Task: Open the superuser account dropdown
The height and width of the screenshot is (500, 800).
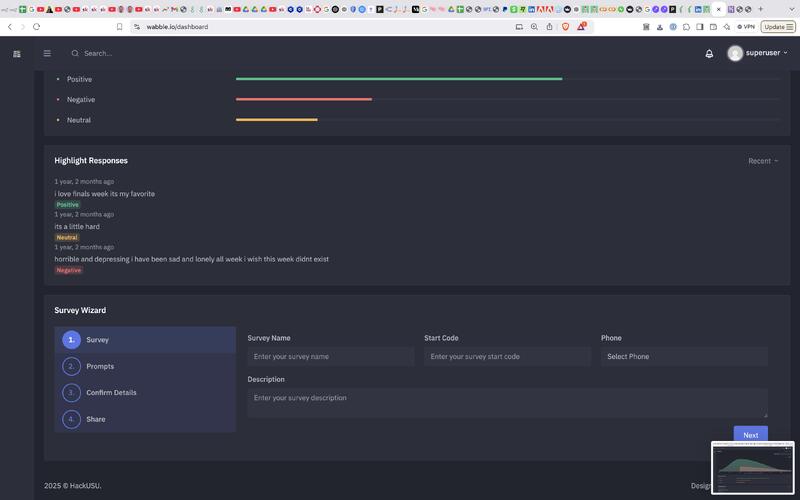Action: point(758,53)
